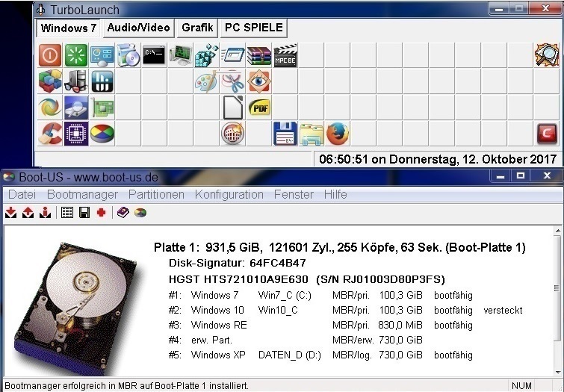
Task: Open the software disc and box icon
Action: [128, 55]
